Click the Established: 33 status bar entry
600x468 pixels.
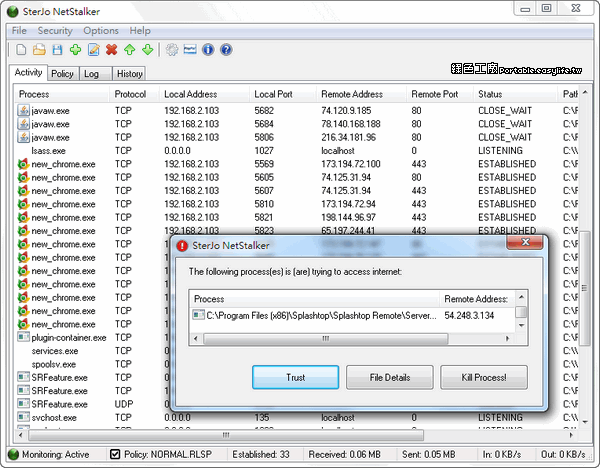(261, 454)
